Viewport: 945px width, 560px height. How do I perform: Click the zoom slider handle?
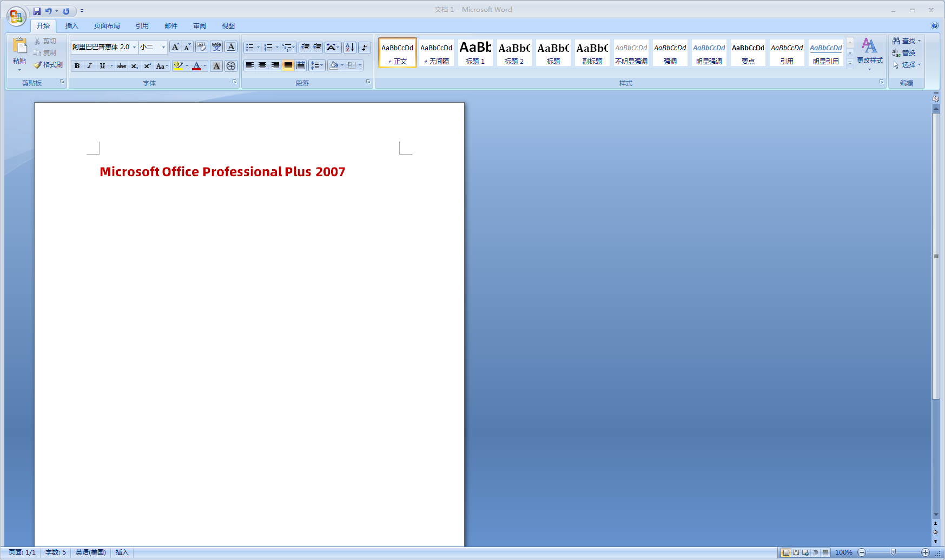tap(893, 552)
